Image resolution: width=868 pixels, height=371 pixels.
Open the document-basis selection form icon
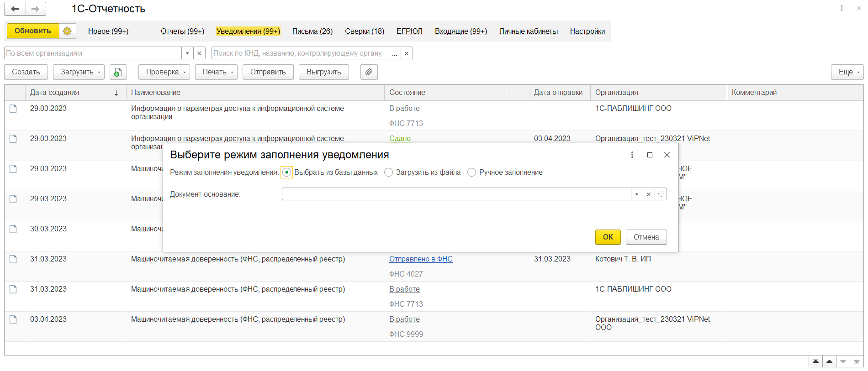(x=661, y=194)
